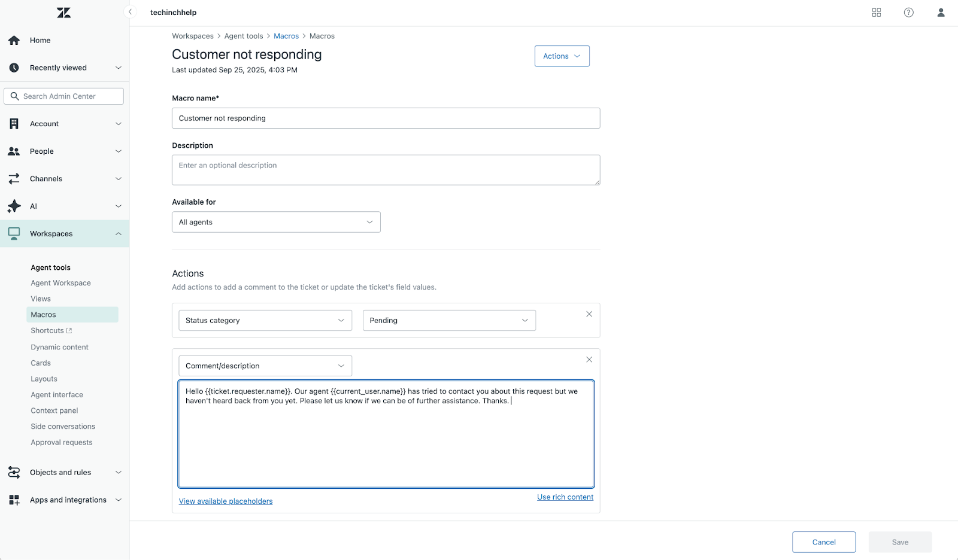
Task: Navigate to Agent tools breadcrumb
Action: pos(244,36)
